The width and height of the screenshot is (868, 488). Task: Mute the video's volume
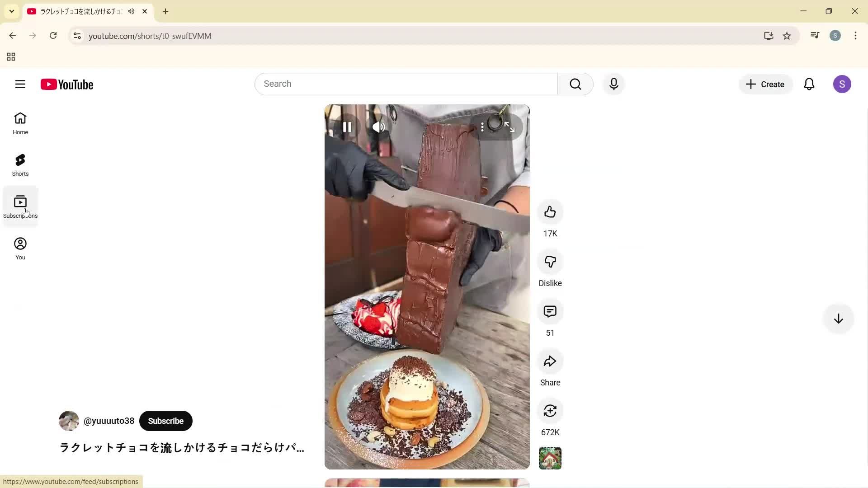tap(379, 127)
